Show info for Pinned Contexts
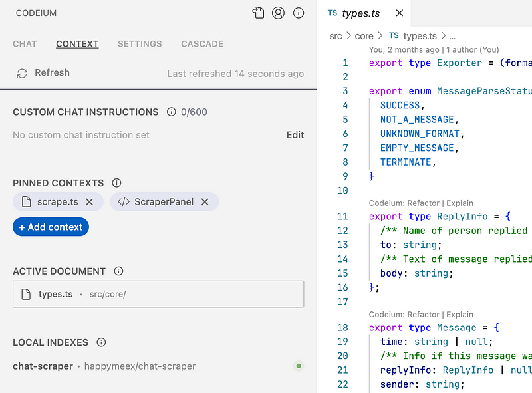 (x=117, y=183)
